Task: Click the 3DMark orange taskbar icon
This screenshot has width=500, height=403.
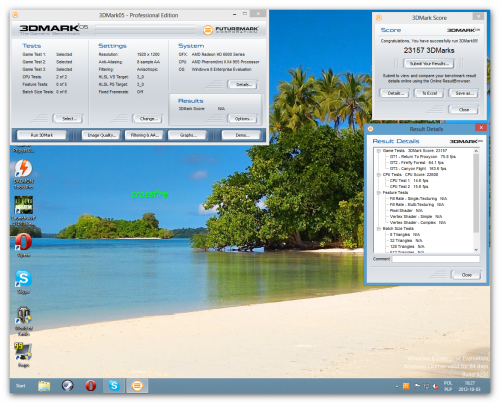Action: pos(137,386)
